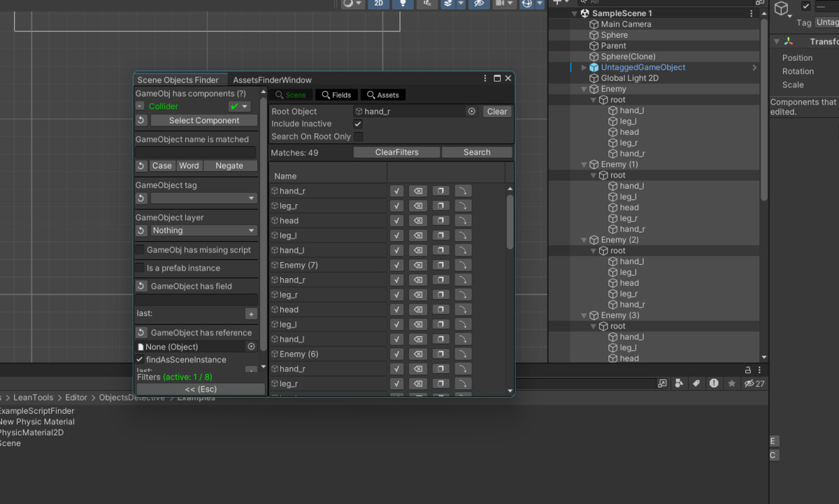Enable the Search On Root Only checkbox
Screen dimensions: 839x504
pyautogui.click(x=358, y=136)
